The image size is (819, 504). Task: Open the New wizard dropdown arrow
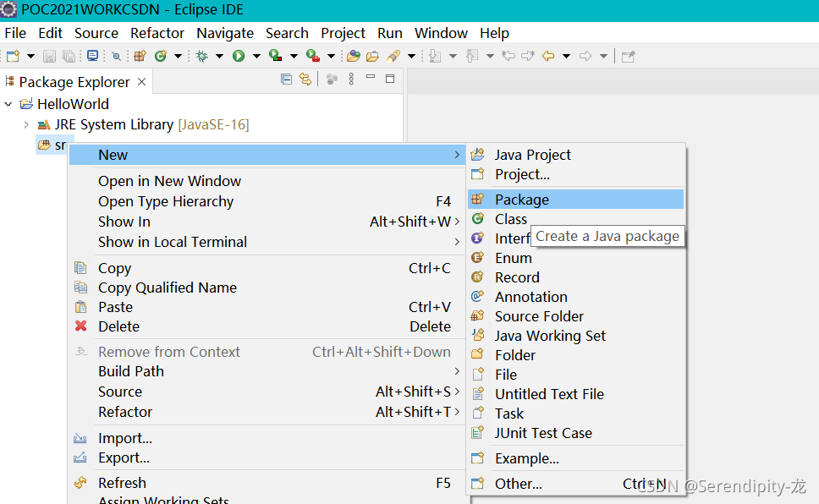30,56
